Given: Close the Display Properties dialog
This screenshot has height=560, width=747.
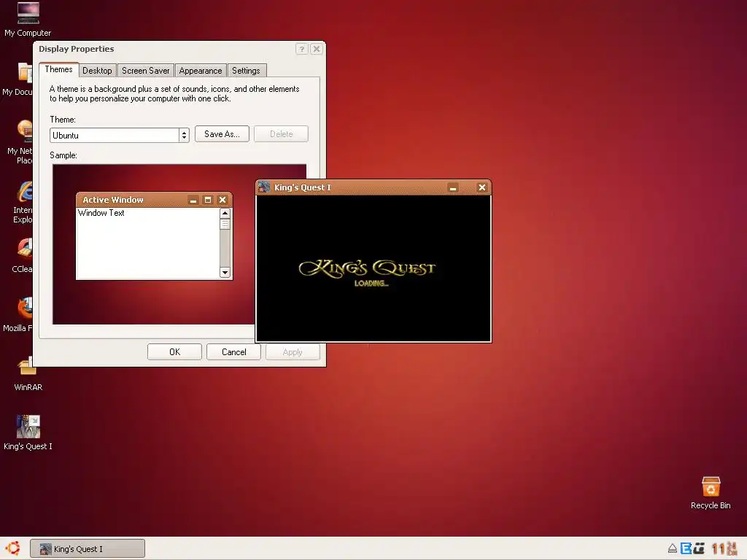Looking at the screenshot, I should [317, 49].
